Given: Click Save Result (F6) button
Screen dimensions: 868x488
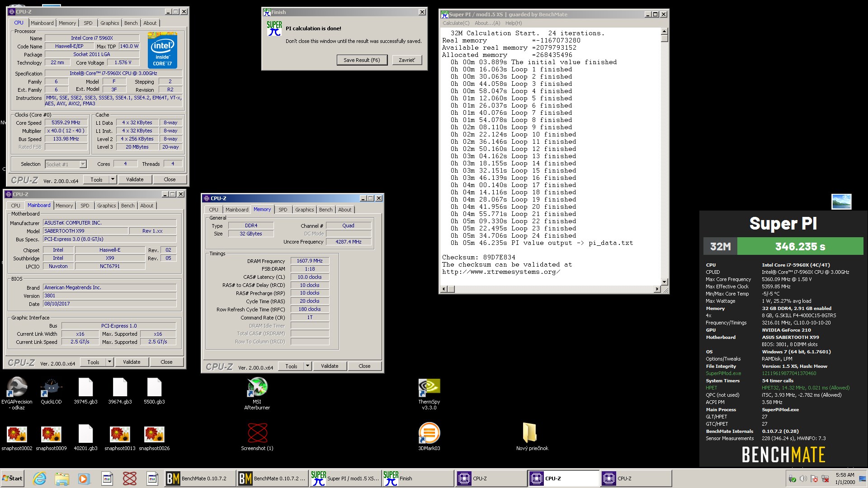Looking at the screenshot, I should coord(362,60).
